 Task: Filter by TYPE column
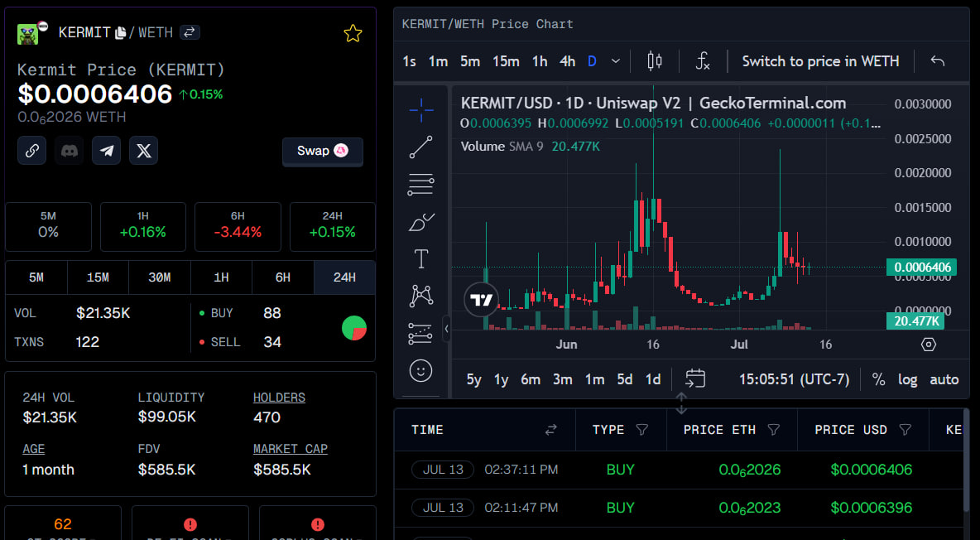coord(641,430)
